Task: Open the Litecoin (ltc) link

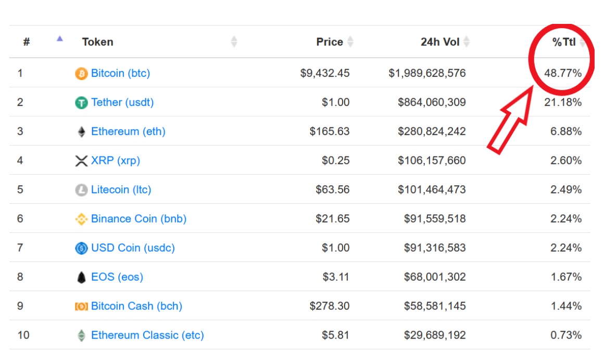Action: pos(121,190)
